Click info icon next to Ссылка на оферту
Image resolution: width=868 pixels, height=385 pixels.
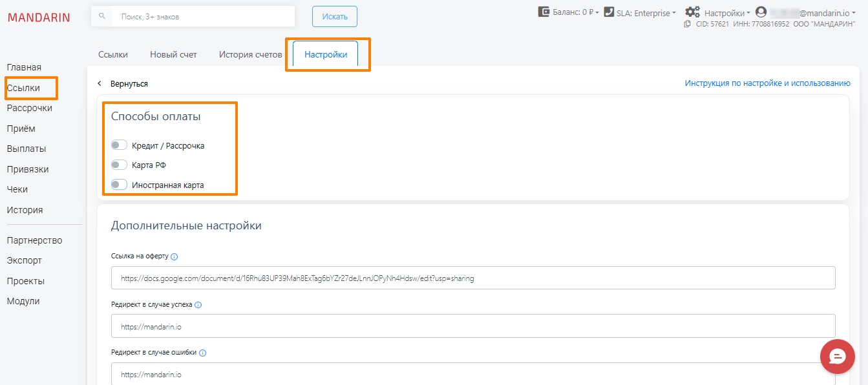coord(175,256)
